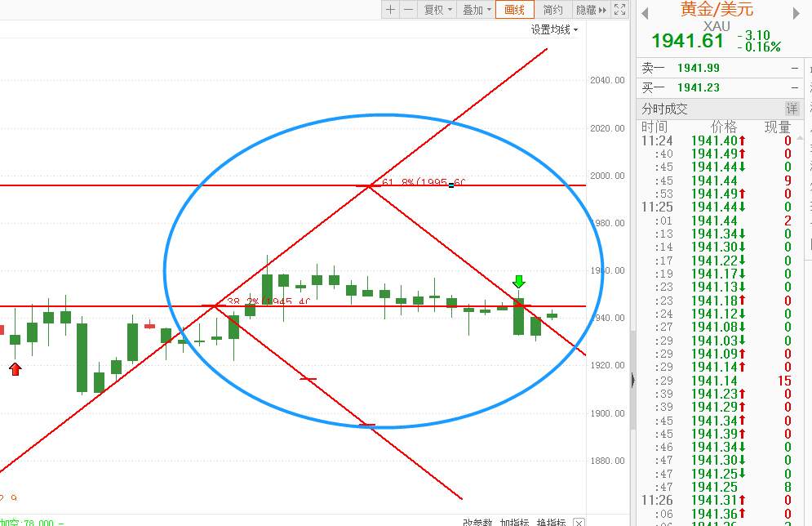Click 加指标 to add indicator

(x=514, y=522)
